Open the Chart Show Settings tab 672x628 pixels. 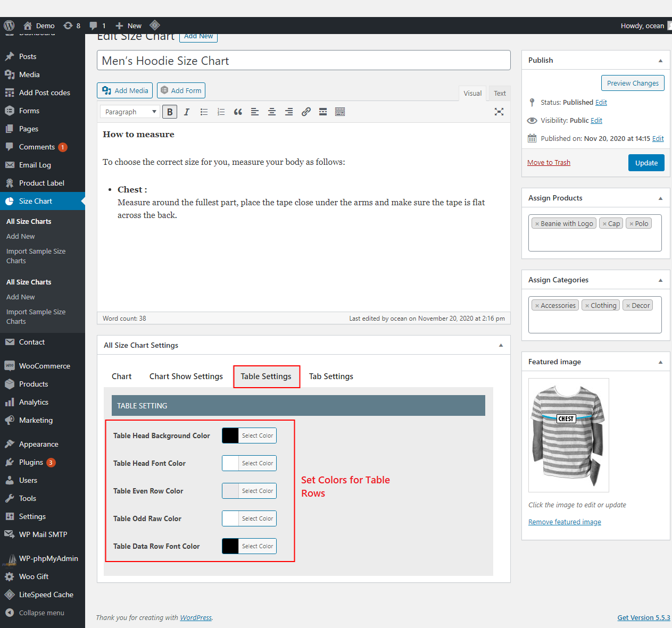click(x=186, y=376)
